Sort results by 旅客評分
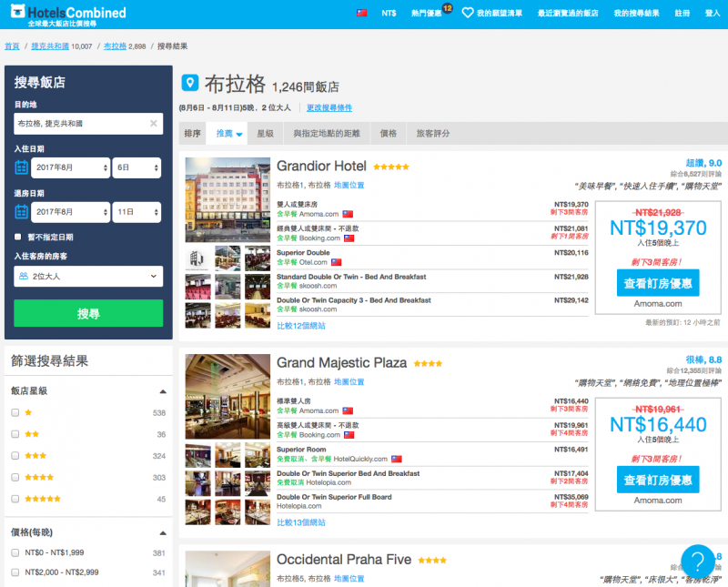The width and height of the screenshot is (728, 587). pos(433,134)
